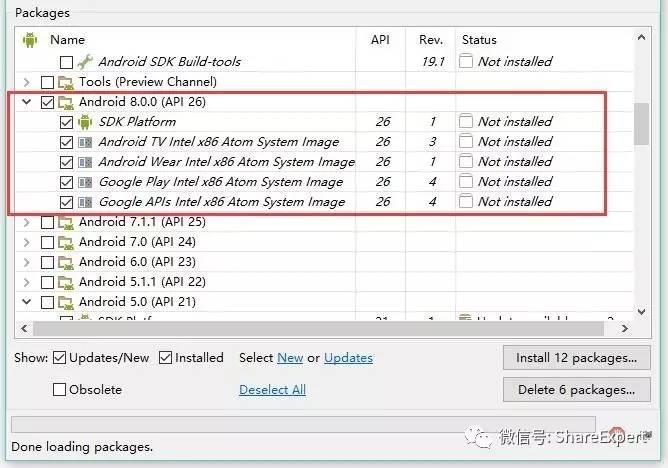Toggle the Updates/New show filter checkbox

[x=59, y=358]
